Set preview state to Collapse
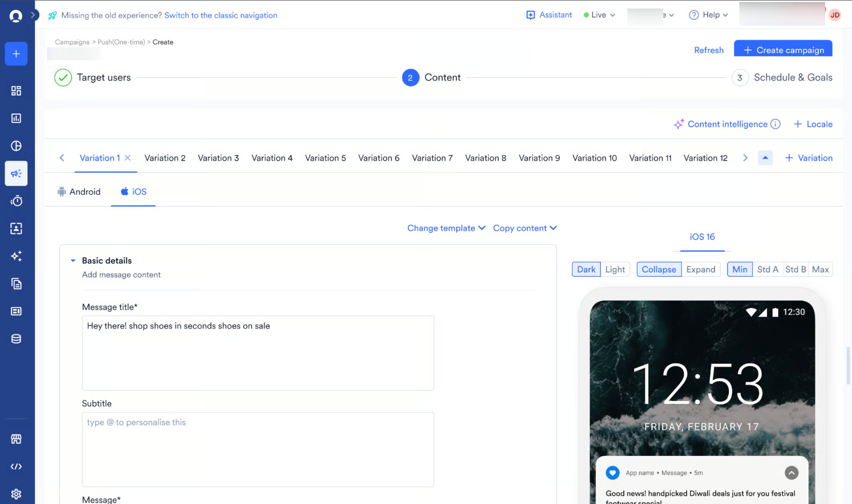 [x=659, y=269]
